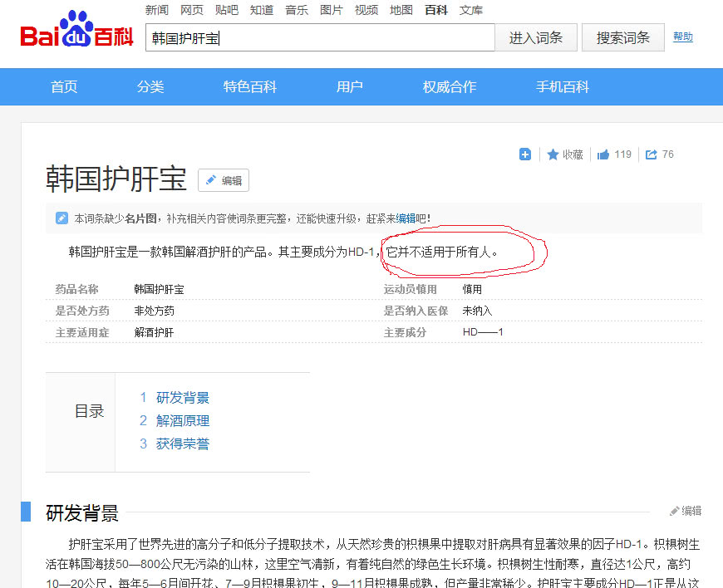The width and height of the screenshot is (723, 588).
Task: Open the 分类 page from the navigation bar
Action: click(150, 86)
